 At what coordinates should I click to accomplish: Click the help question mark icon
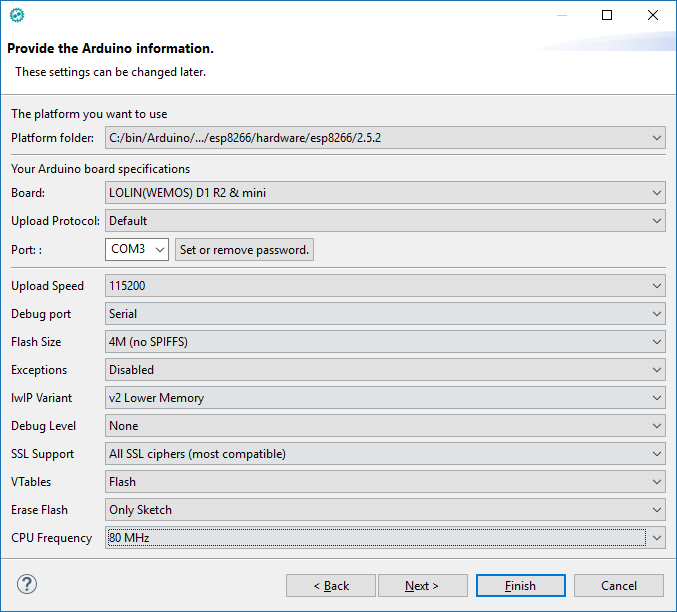(x=27, y=584)
